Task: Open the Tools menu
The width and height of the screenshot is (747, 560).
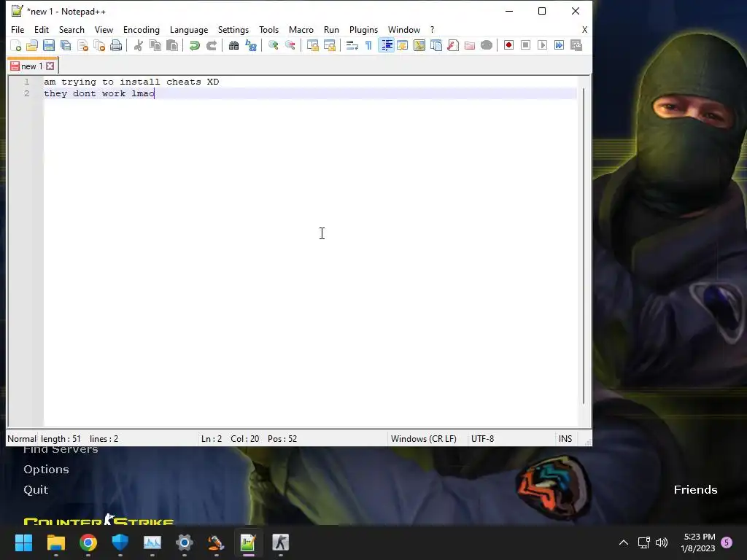Action: pyautogui.click(x=268, y=29)
